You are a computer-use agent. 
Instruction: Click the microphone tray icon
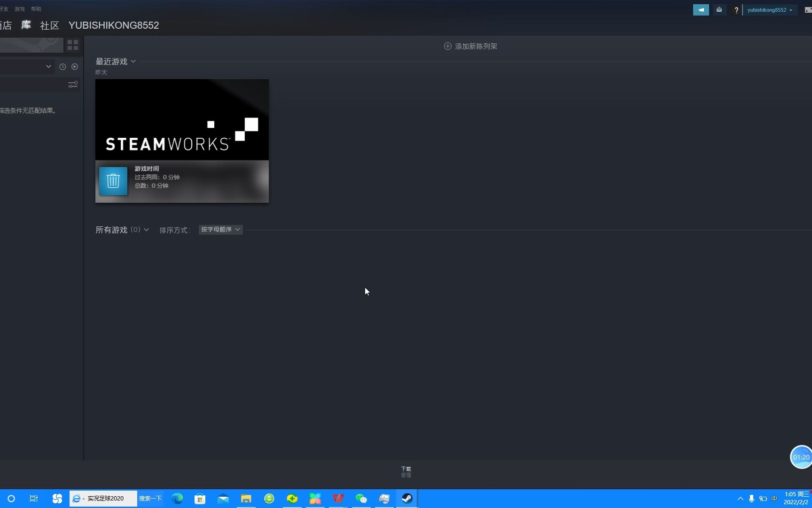point(751,499)
